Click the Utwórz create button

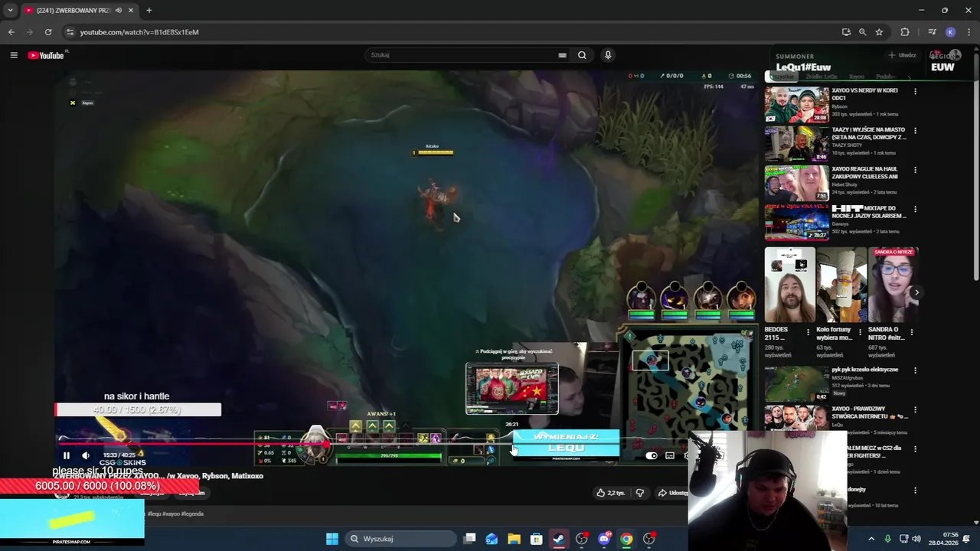pos(902,55)
